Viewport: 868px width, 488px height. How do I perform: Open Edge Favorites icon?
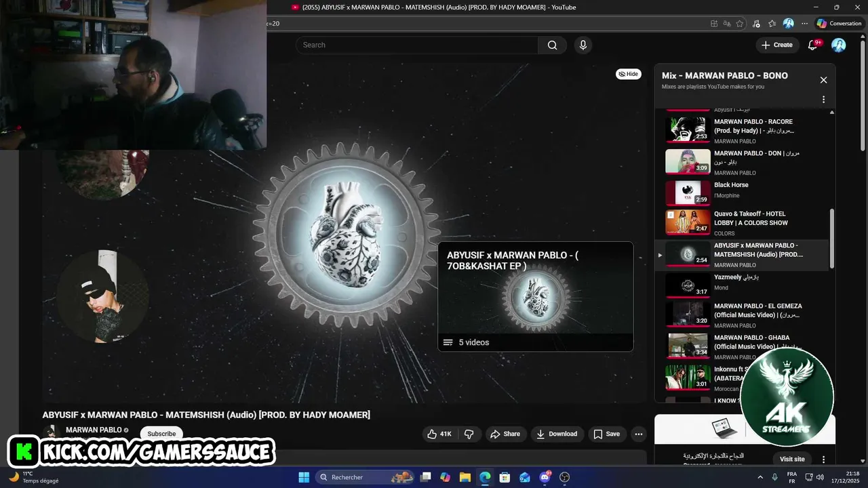(x=772, y=23)
